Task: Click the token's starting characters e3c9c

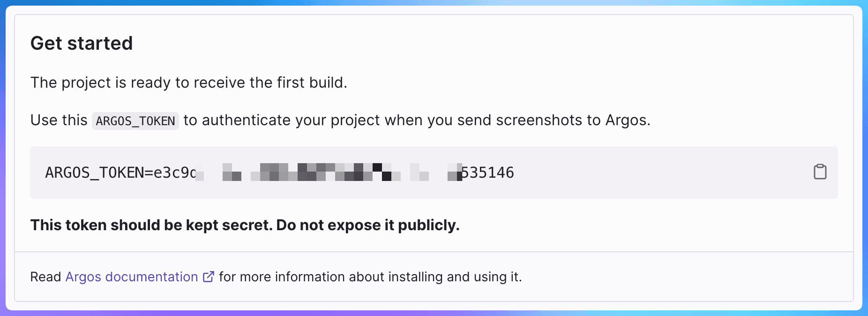Action: (175, 173)
